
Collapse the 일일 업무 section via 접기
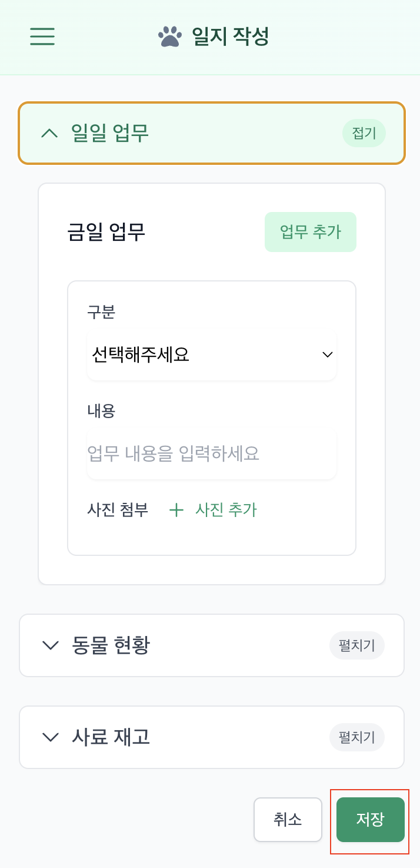coord(364,133)
